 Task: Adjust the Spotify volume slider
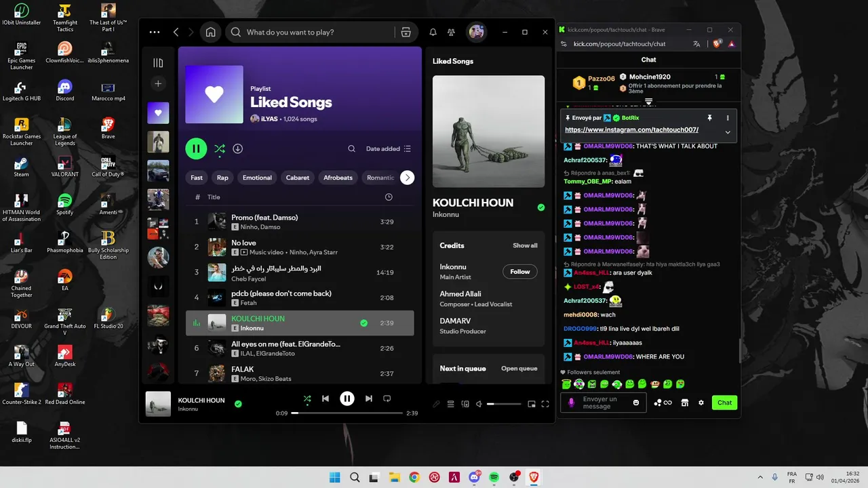504,404
